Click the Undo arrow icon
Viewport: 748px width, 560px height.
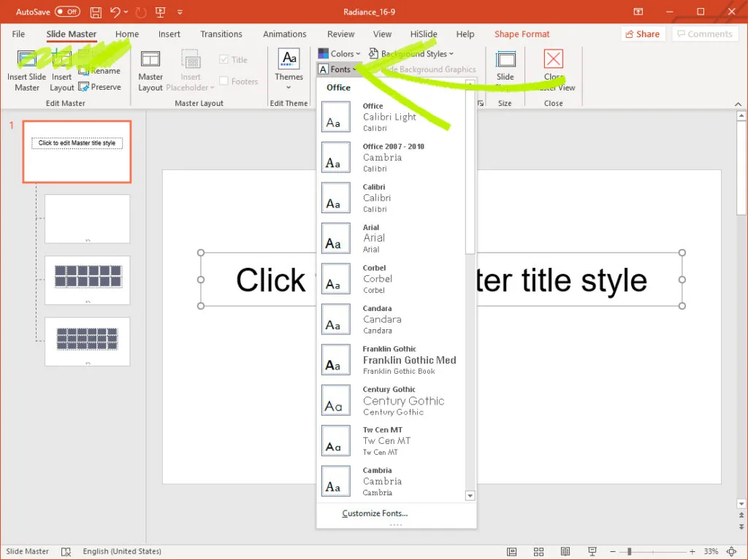pyautogui.click(x=115, y=12)
